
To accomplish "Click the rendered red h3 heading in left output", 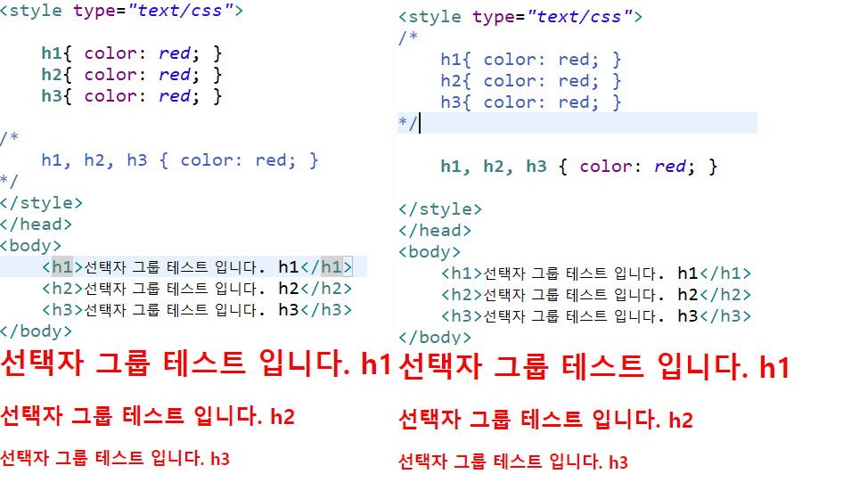I will point(115,458).
